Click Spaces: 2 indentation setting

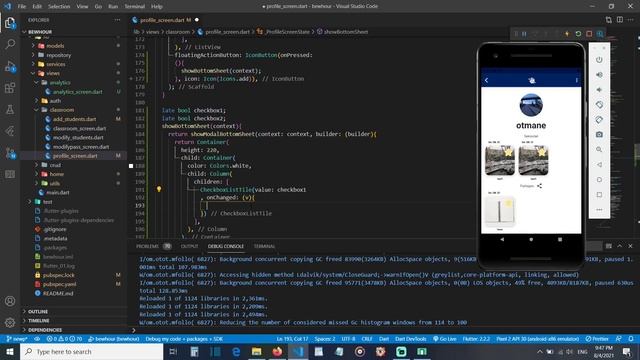325,339
